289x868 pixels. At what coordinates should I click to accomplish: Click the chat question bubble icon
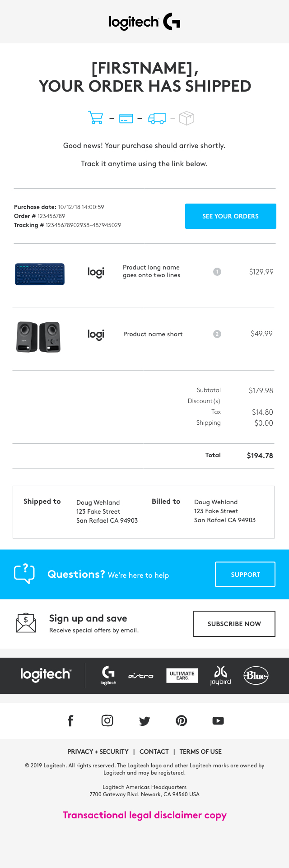click(24, 574)
